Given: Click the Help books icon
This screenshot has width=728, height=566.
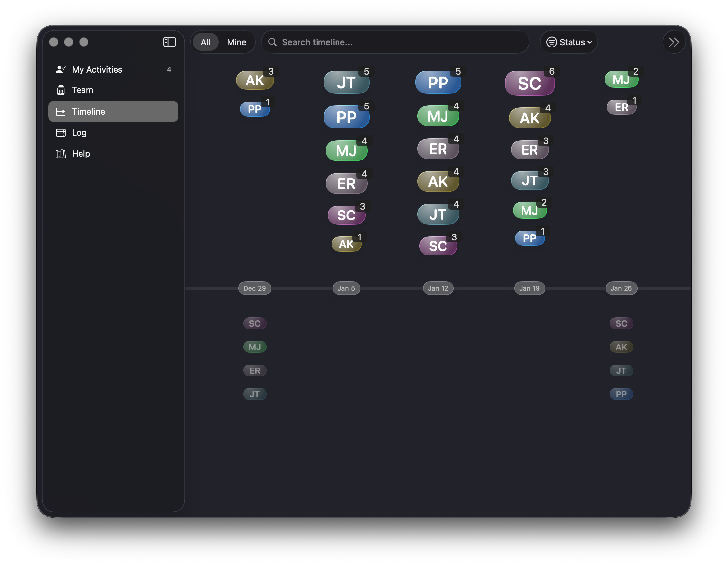Looking at the screenshot, I should coord(61,154).
